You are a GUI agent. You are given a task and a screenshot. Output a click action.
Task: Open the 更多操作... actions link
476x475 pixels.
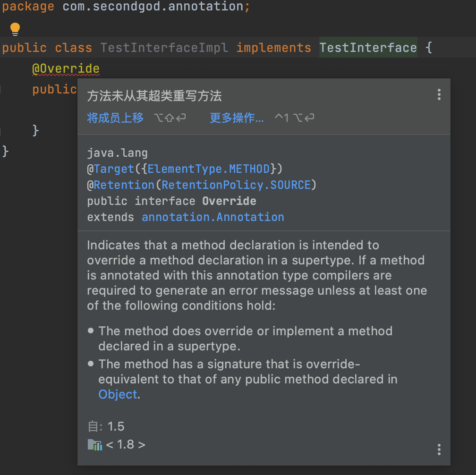click(237, 118)
